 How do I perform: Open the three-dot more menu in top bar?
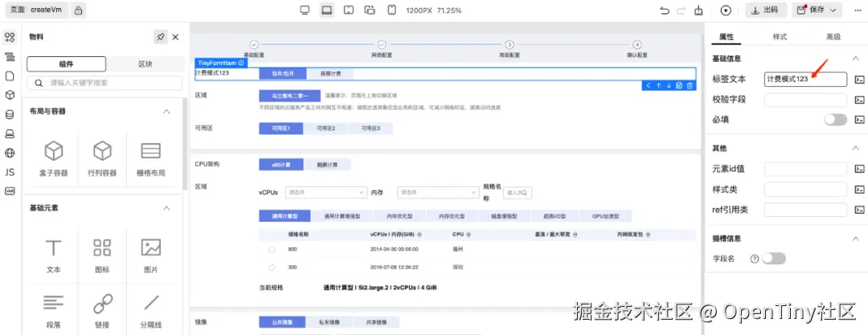point(858,10)
